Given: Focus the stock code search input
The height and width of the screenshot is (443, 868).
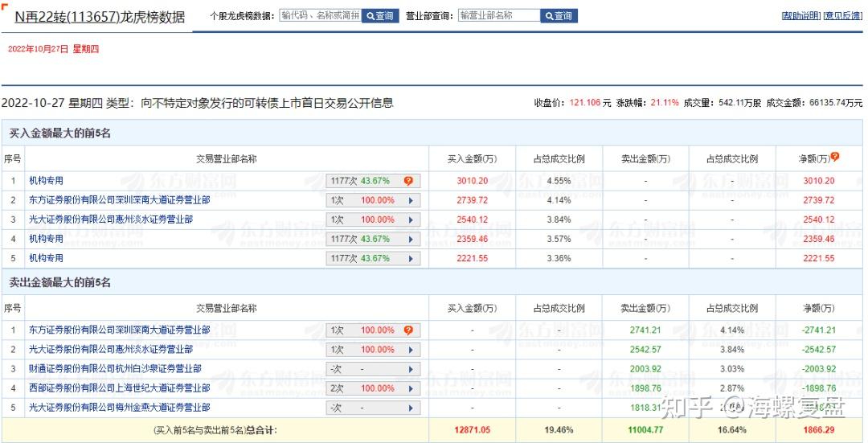Looking at the screenshot, I should pos(321,16).
